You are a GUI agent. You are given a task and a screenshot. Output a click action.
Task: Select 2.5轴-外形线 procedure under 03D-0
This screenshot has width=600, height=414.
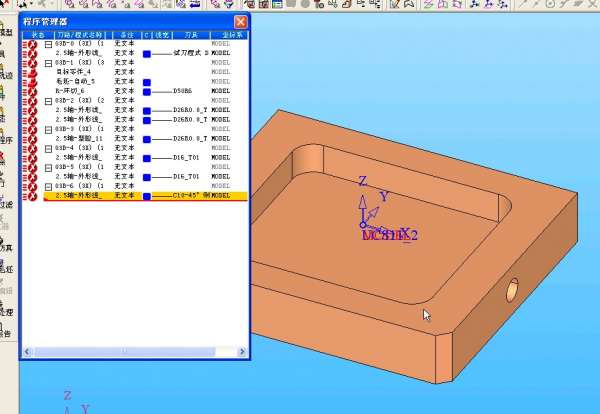point(79,53)
